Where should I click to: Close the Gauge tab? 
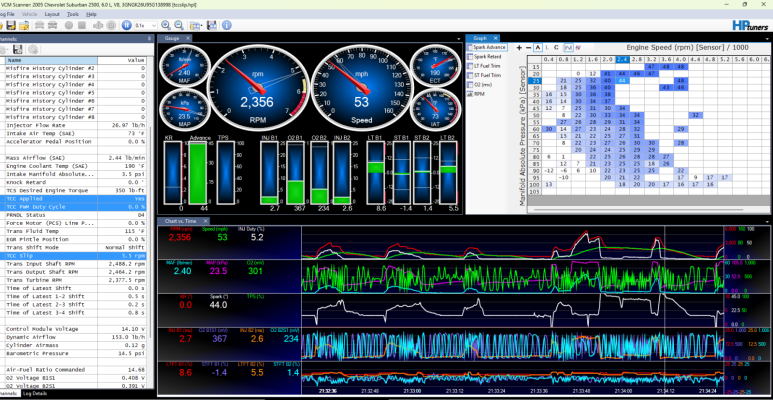[188, 38]
